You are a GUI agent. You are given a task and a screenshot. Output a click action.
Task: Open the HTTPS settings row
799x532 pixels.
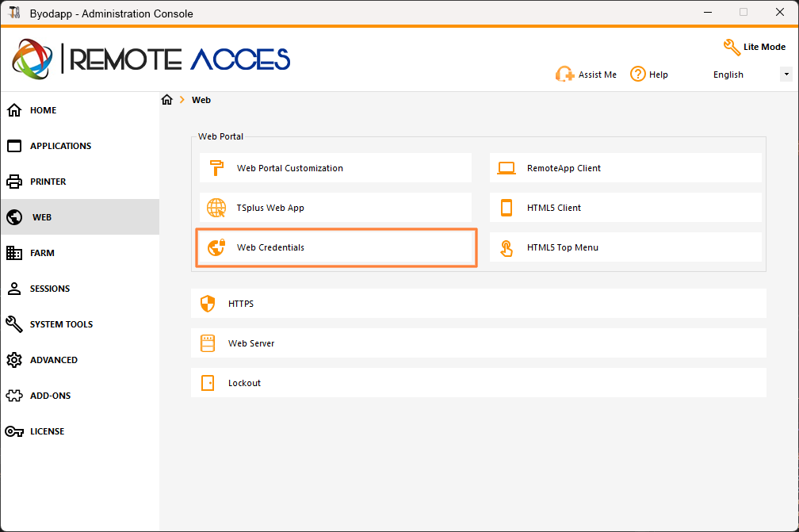tap(479, 303)
